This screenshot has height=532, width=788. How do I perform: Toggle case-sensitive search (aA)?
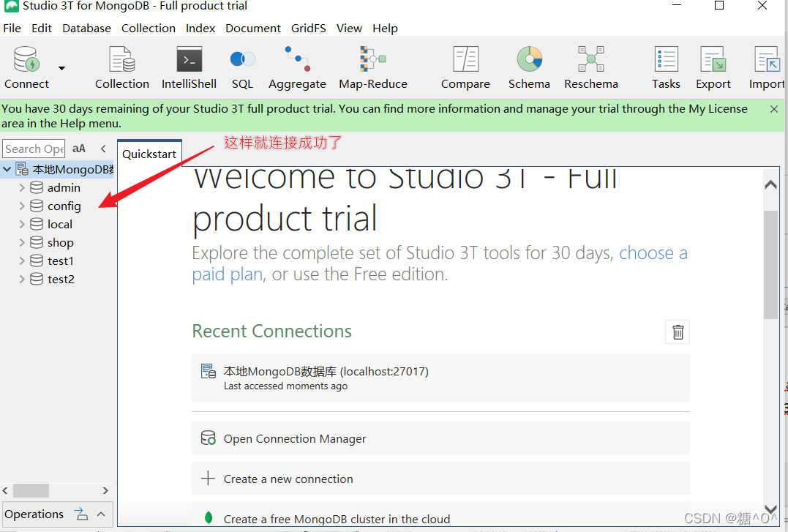79,149
